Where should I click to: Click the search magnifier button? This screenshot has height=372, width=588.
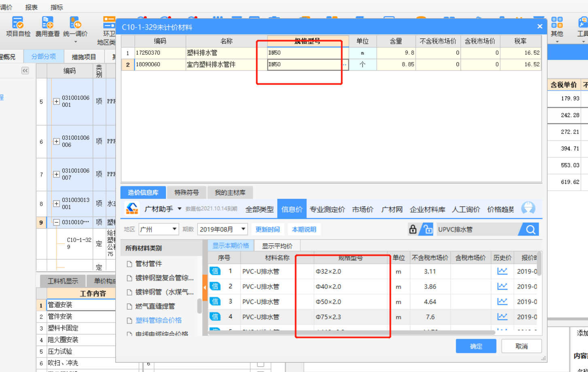pyautogui.click(x=531, y=230)
